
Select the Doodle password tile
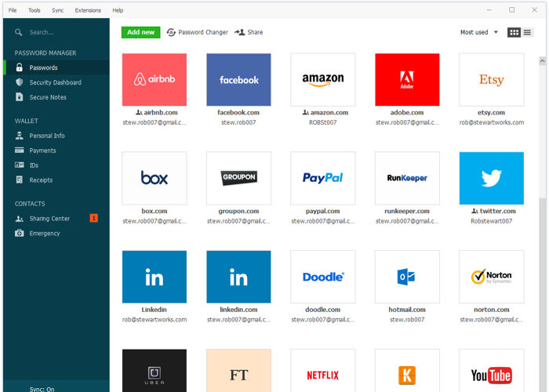pos(323,277)
